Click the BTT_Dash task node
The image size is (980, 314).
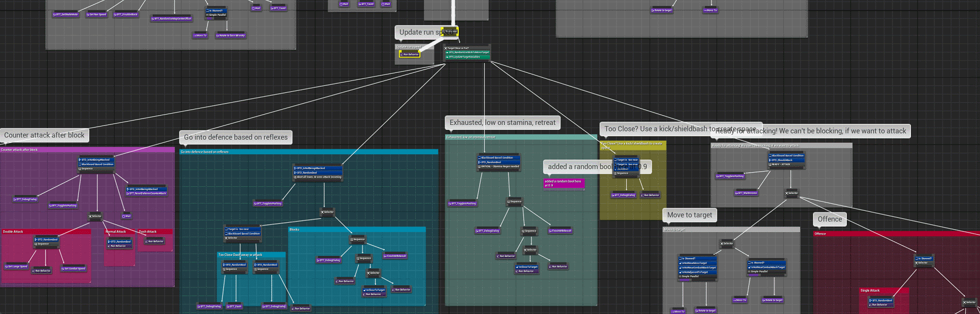234,306
